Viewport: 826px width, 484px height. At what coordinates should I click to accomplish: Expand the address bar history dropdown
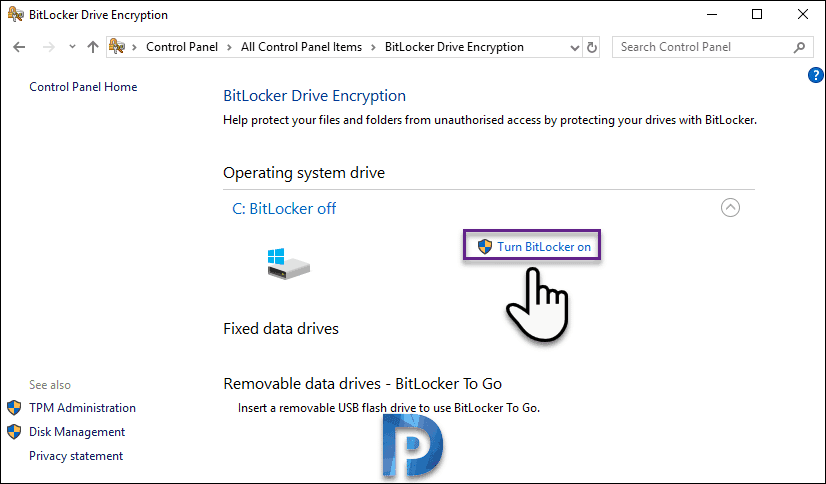(x=575, y=48)
